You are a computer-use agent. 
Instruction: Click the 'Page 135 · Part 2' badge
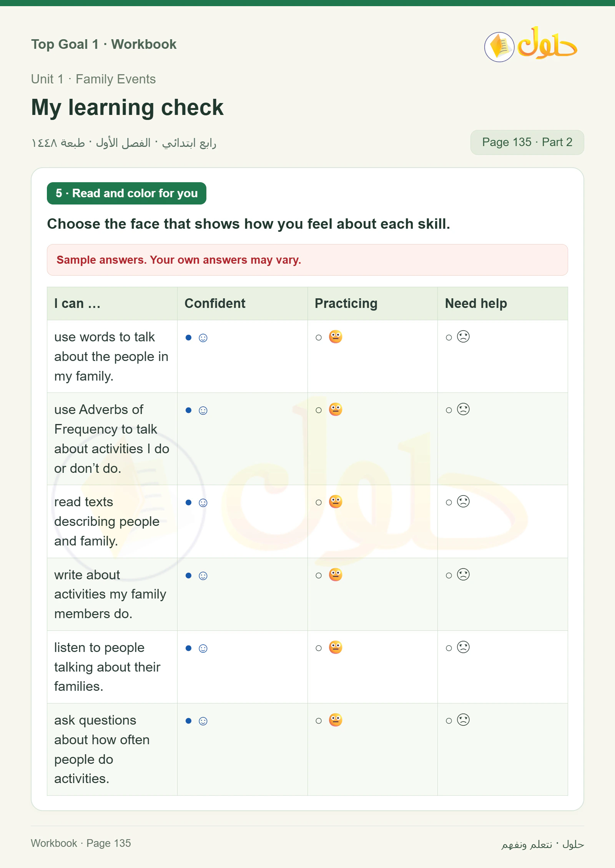click(527, 142)
